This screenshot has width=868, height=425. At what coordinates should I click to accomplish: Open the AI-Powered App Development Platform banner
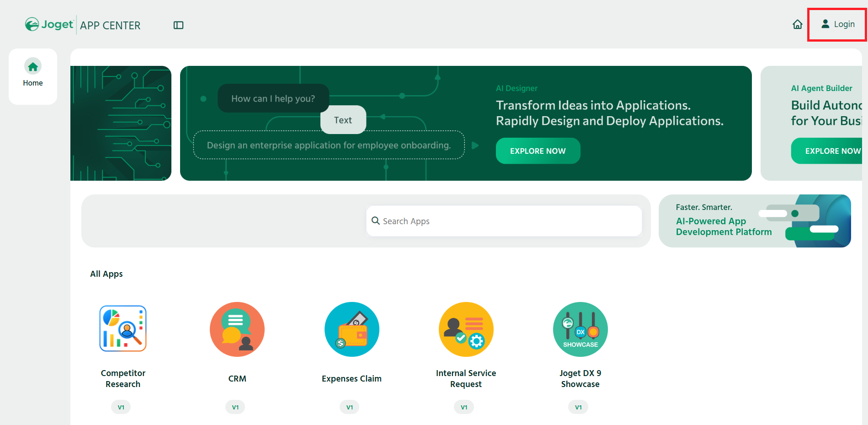coord(755,221)
